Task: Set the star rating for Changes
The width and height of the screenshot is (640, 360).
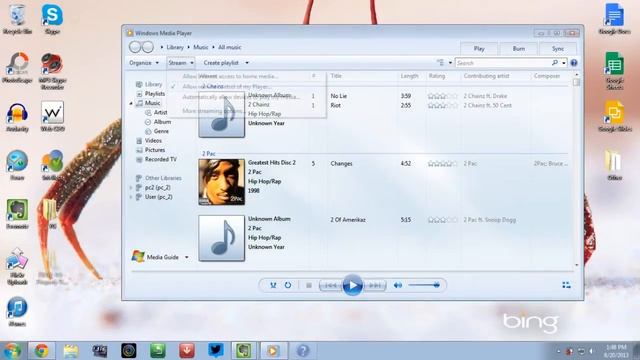Action: (442, 164)
